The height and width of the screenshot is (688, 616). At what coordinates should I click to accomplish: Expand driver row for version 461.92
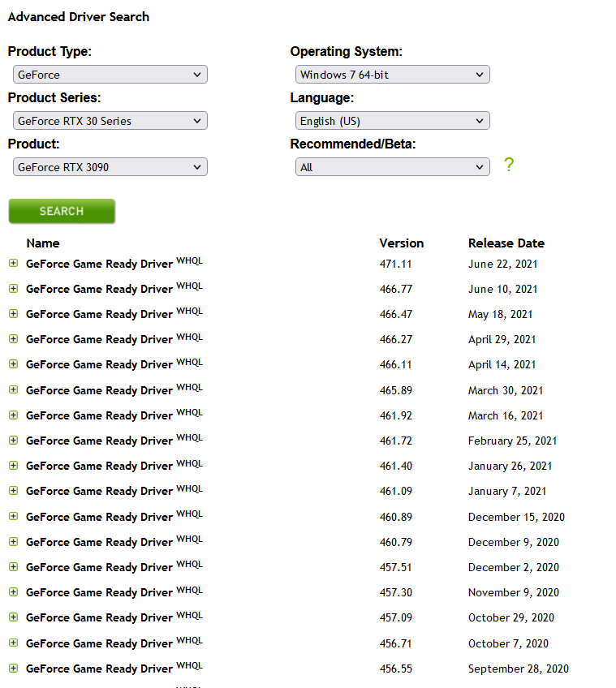14,415
